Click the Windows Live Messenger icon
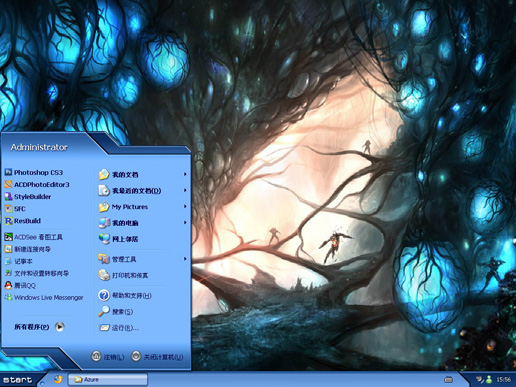This screenshot has height=387, width=516. coord(8,297)
